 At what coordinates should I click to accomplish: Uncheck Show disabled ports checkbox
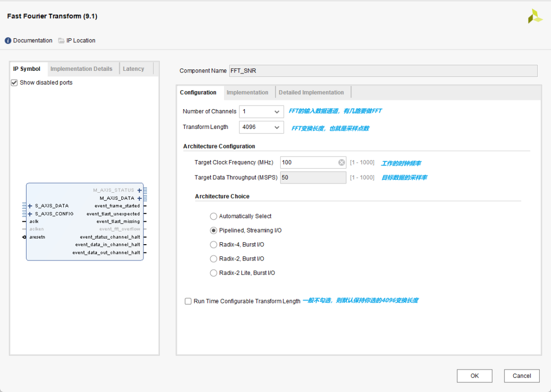point(14,83)
